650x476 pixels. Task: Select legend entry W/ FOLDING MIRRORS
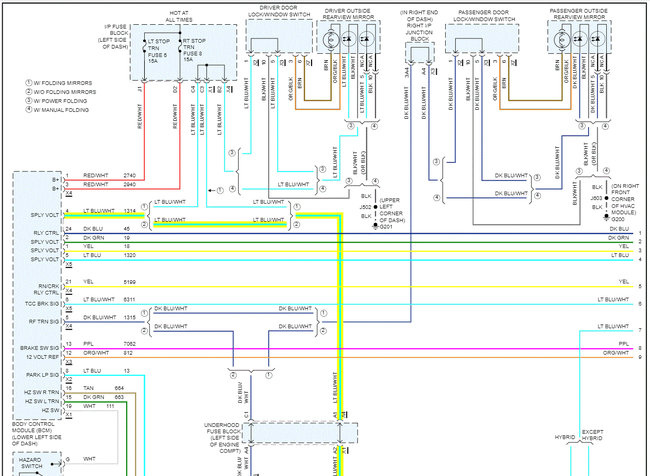click(x=59, y=83)
